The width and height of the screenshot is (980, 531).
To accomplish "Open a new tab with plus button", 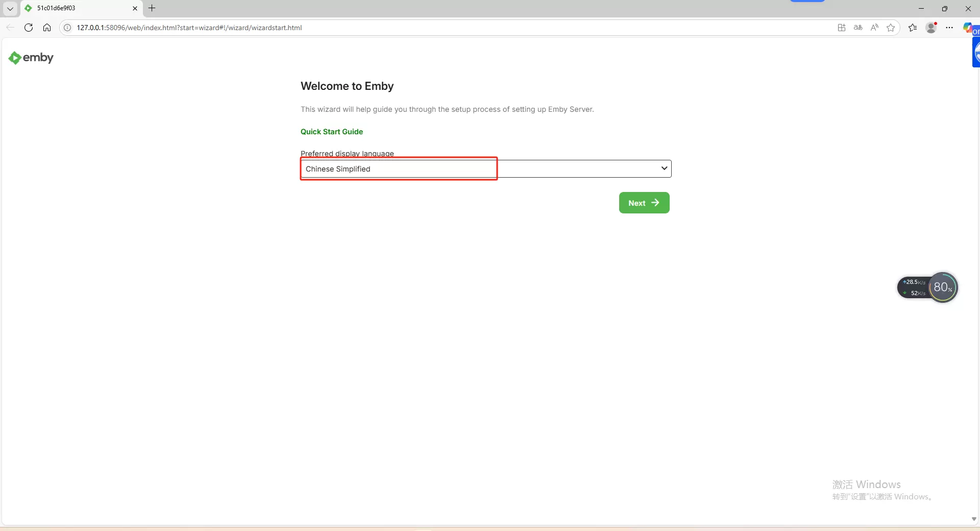I will [152, 8].
